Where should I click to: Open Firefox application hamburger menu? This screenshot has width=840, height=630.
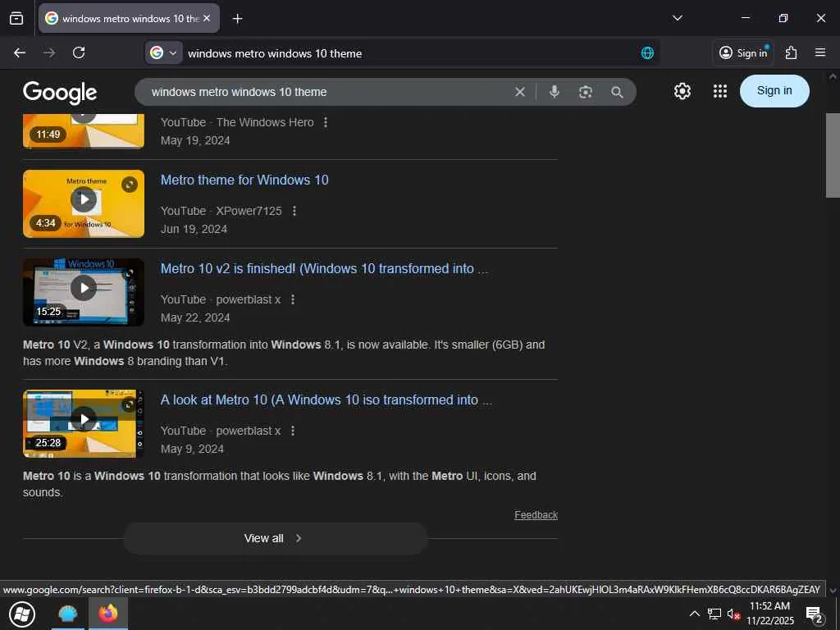point(820,52)
